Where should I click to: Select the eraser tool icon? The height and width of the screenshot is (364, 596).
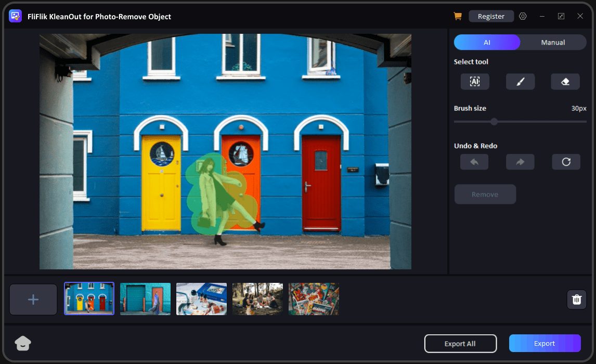pos(565,81)
